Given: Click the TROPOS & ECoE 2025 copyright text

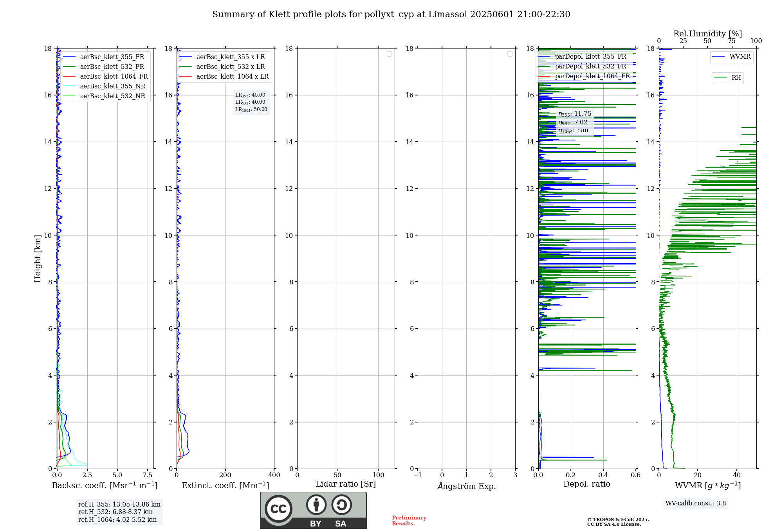Looking at the screenshot, I should [x=618, y=520].
